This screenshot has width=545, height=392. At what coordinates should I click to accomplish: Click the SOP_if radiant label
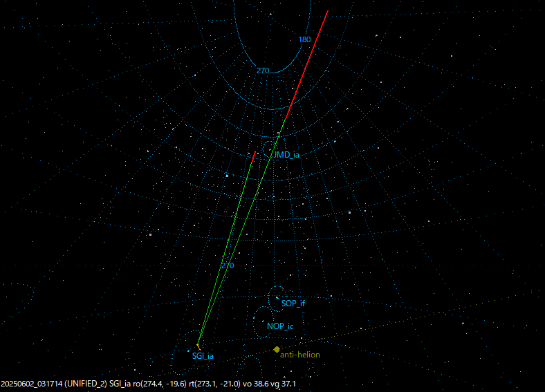(x=293, y=304)
